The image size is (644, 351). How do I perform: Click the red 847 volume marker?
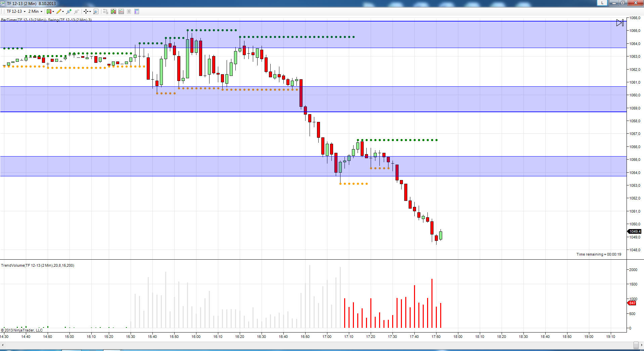pyautogui.click(x=632, y=303)
